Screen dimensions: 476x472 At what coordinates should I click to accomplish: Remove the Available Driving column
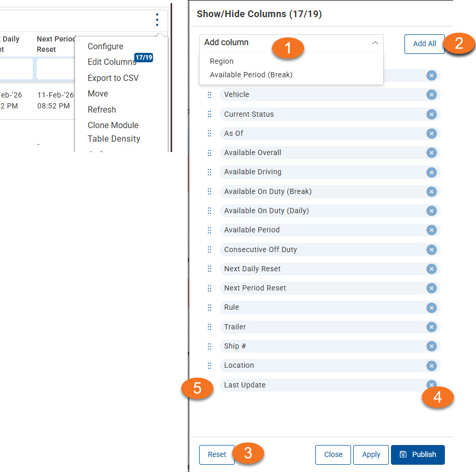pos(431,172)
